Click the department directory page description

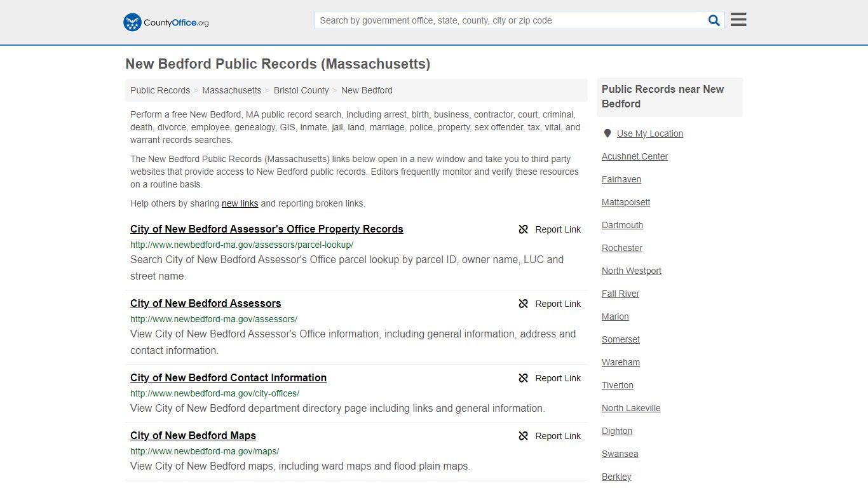[337, 408]
